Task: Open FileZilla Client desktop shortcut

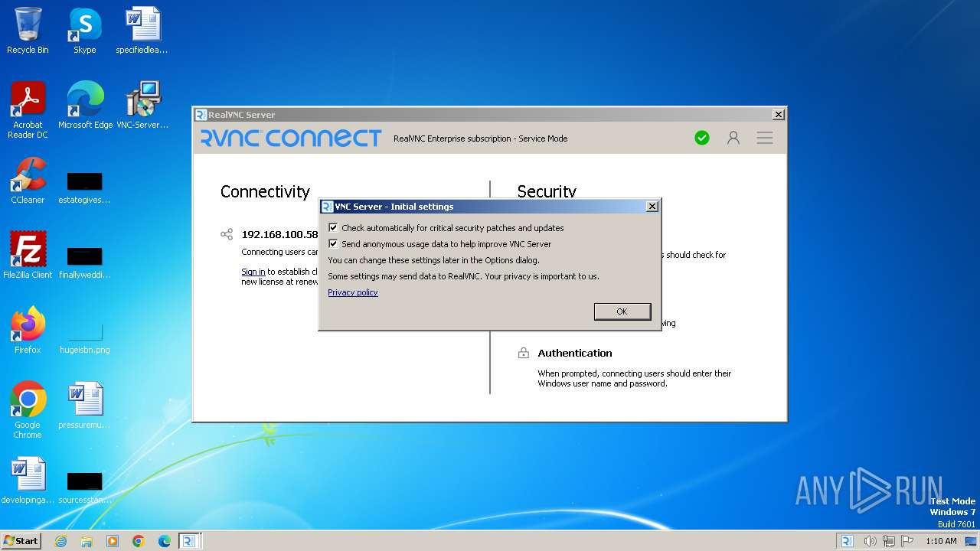Action: (28, 256)
